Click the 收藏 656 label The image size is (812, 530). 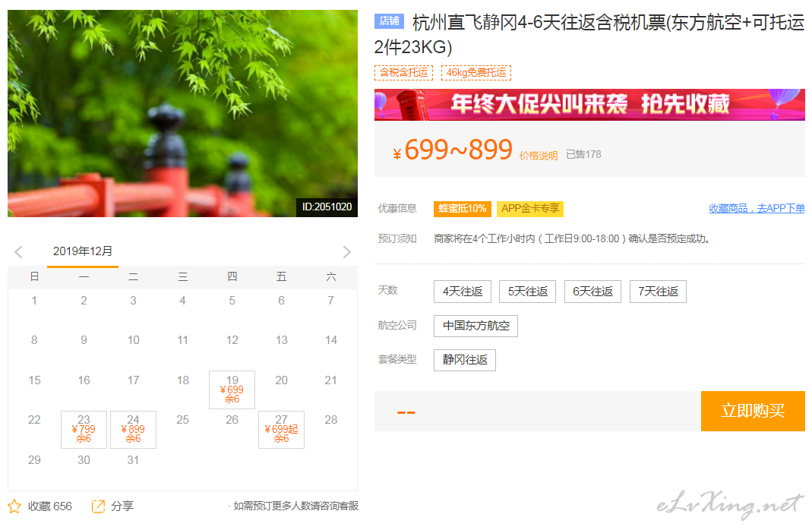pyautogui.click(x=49, y=506)
